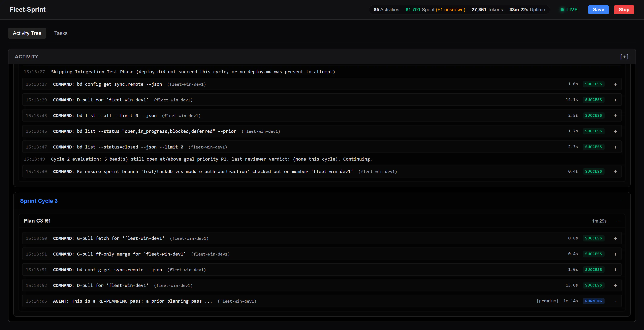Click the $1.701 Spent value
Image resolution: width=644 pixels, height=330 pixels.
[420, 9]
